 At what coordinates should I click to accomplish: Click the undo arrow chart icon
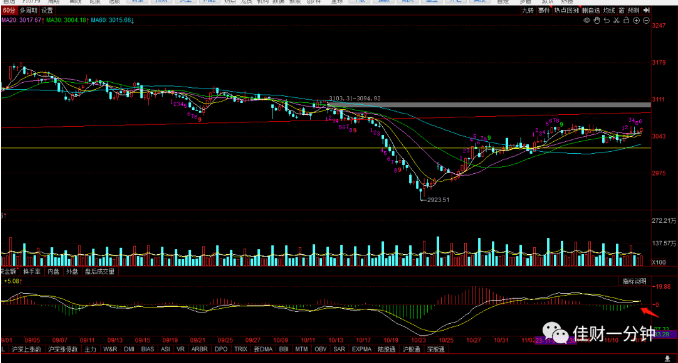(x=607, y=20)
